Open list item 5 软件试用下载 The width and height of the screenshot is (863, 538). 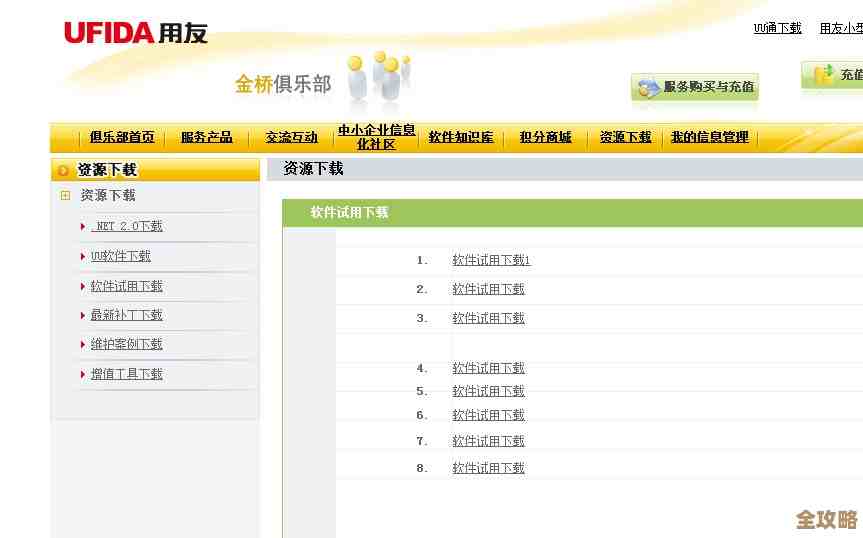coord(488,391)
